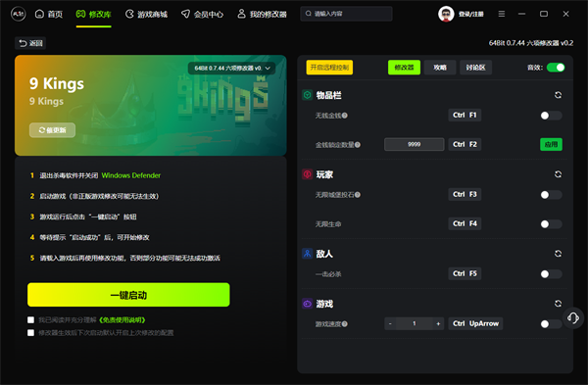Click 登录/注册 login link
Viewport: 588px width, 385px height.
[x=471, y=15]
